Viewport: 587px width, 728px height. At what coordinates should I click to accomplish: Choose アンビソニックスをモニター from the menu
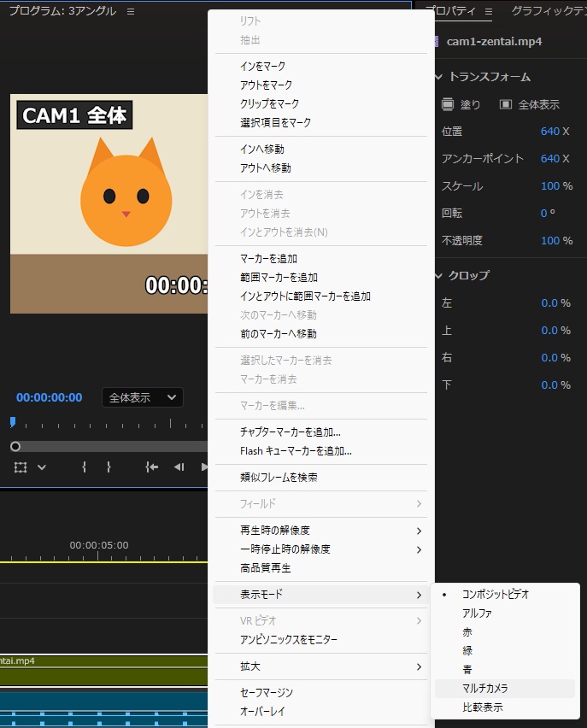click(321, 640)
